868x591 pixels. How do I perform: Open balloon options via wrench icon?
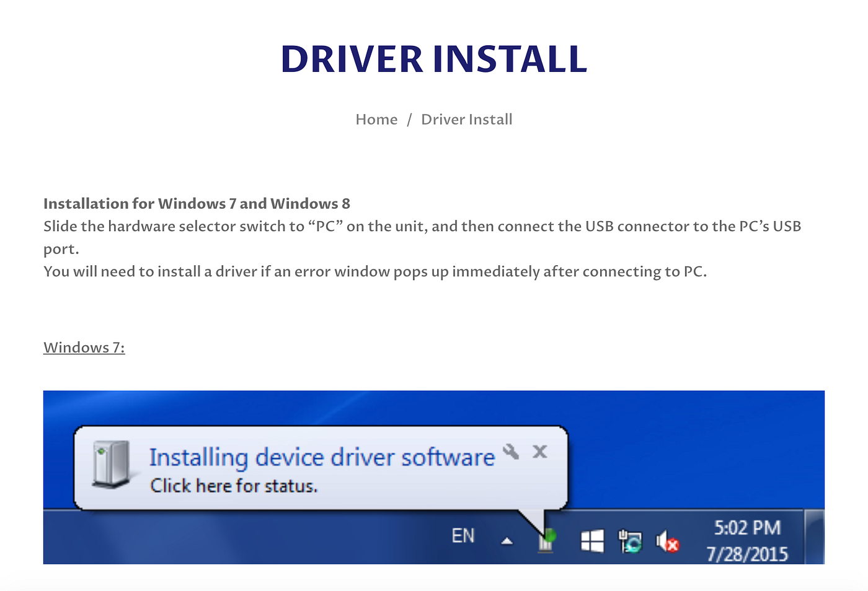tap(511, 451)
